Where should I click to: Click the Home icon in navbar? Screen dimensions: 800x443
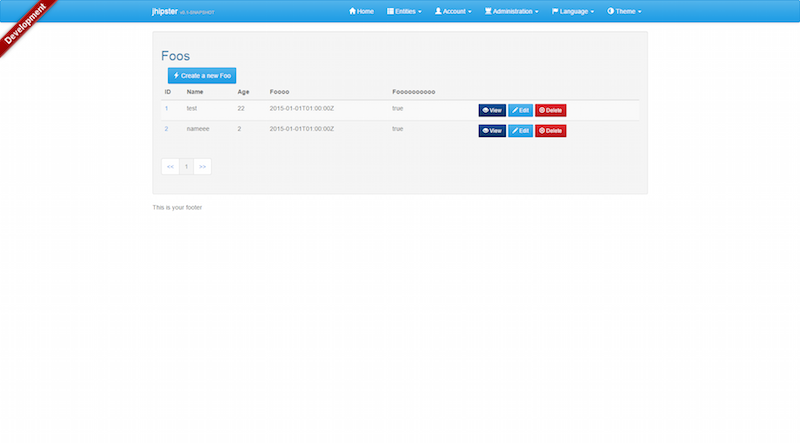click(352, 11)
